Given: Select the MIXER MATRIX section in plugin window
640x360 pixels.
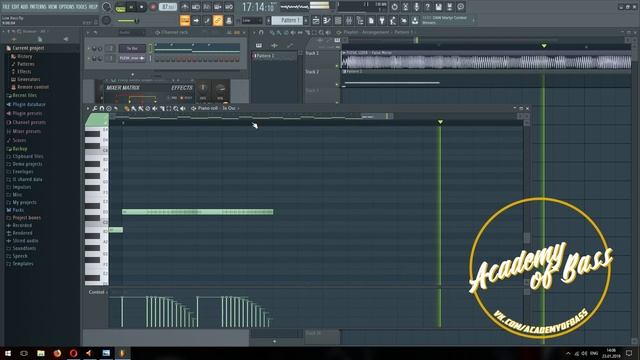Looking at the screenshot, I should 123,88.
